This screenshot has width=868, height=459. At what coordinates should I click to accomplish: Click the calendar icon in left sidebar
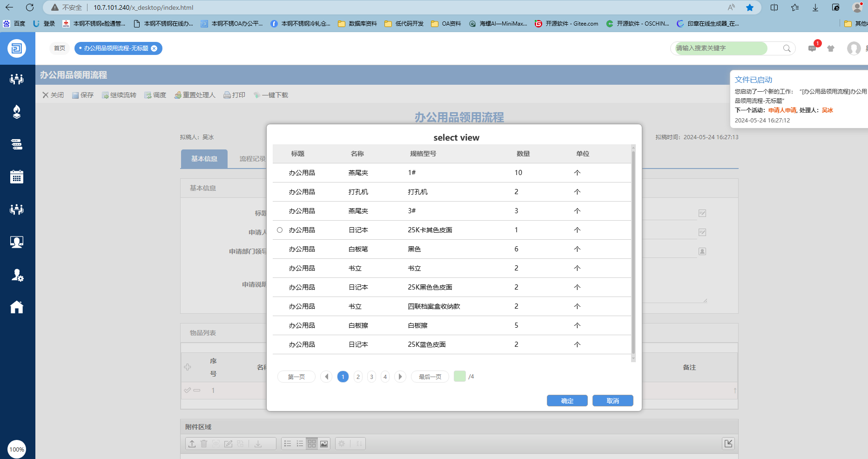pyautogui.click(x=17, y=177)
